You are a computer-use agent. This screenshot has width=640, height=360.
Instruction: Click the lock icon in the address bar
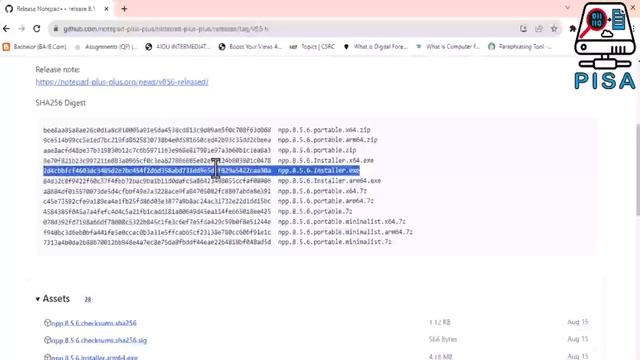[x=56, y=29]
